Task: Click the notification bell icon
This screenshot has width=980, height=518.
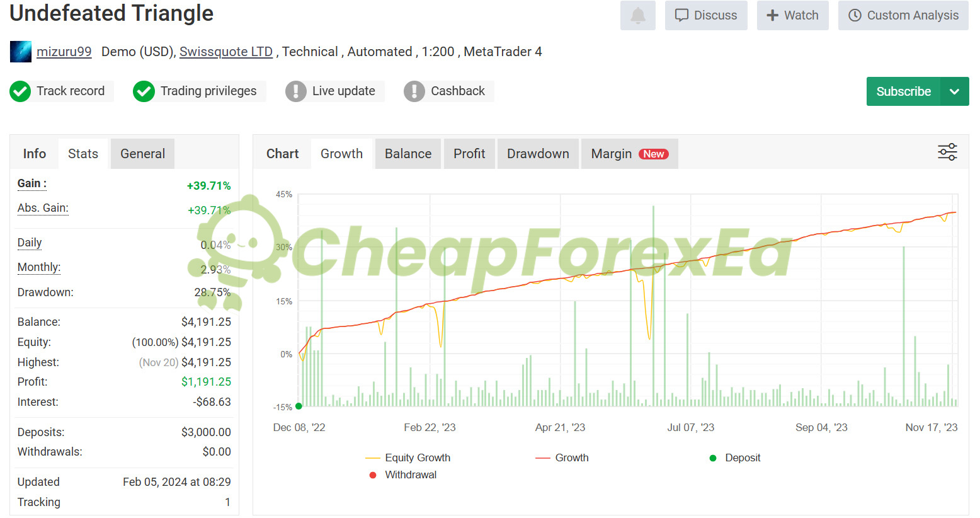Action: (638, 15)
